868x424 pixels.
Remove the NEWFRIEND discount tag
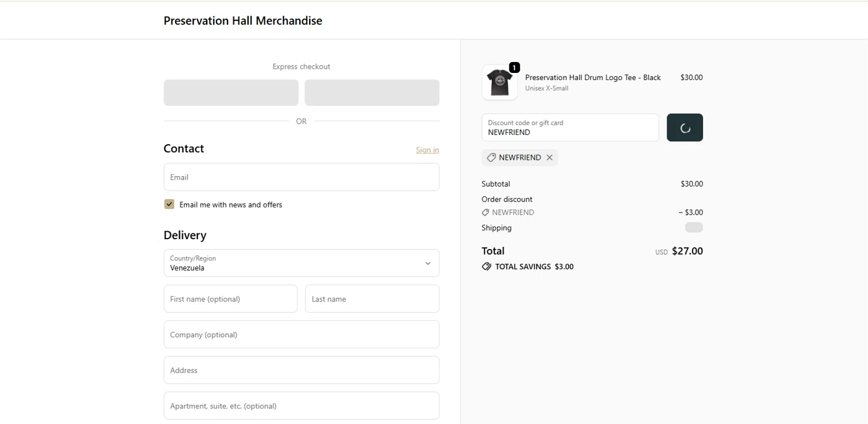point(550,158)
